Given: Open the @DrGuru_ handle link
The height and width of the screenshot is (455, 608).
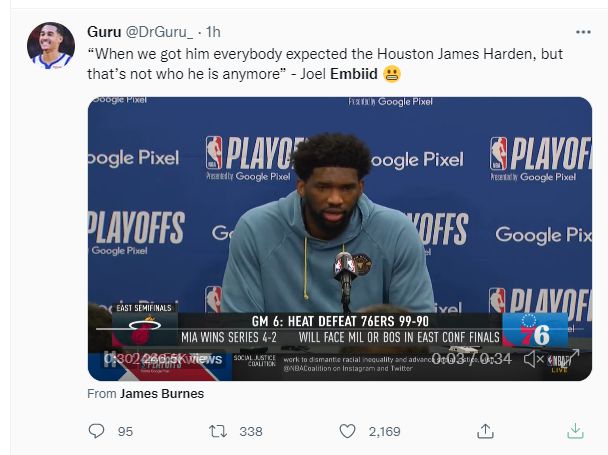Looking at the screenshot, I should (x=159, y=32).
